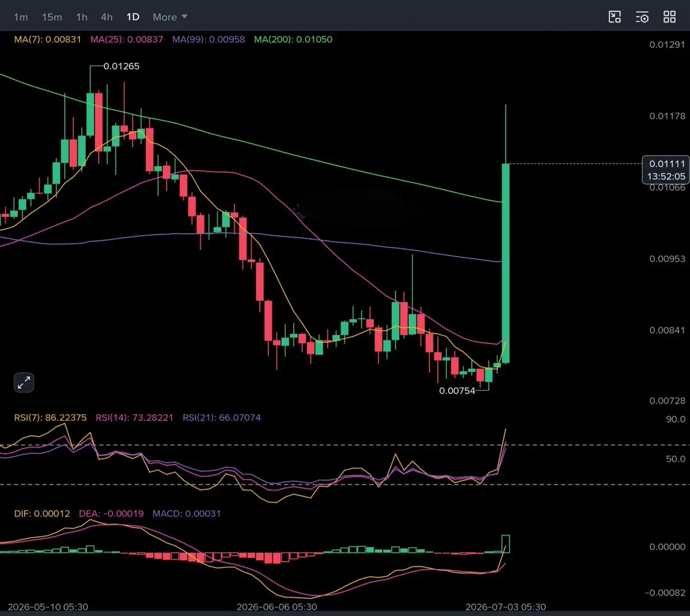Select the 1h timeframe

pos(82,17)
